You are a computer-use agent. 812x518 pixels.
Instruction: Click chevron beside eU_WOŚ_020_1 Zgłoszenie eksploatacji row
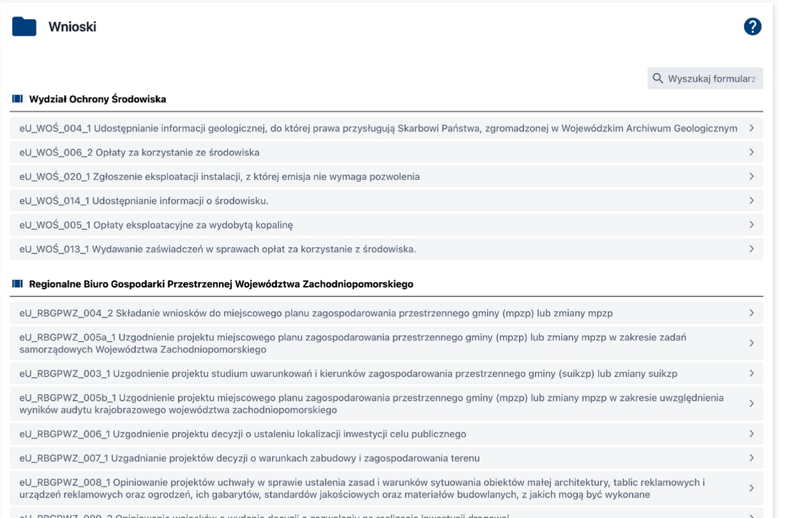tap(751, 176)
